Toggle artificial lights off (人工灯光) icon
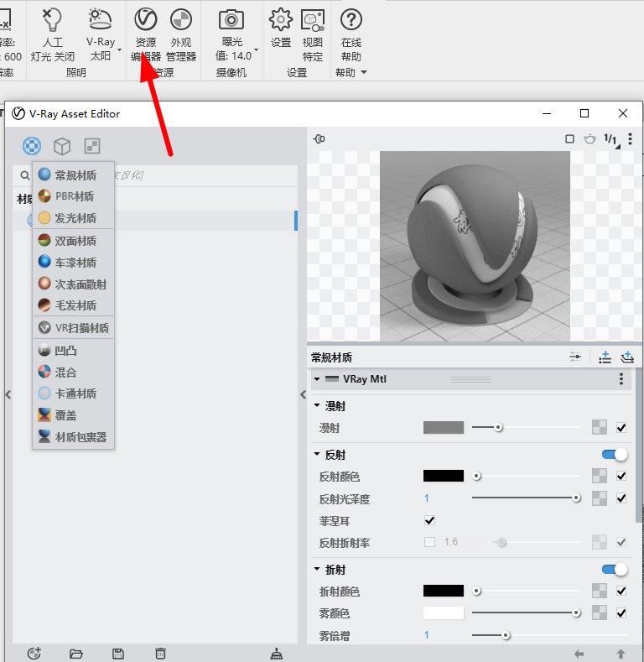Image resolution: width=644 pixels, height=662 pixels. (52, 20)
